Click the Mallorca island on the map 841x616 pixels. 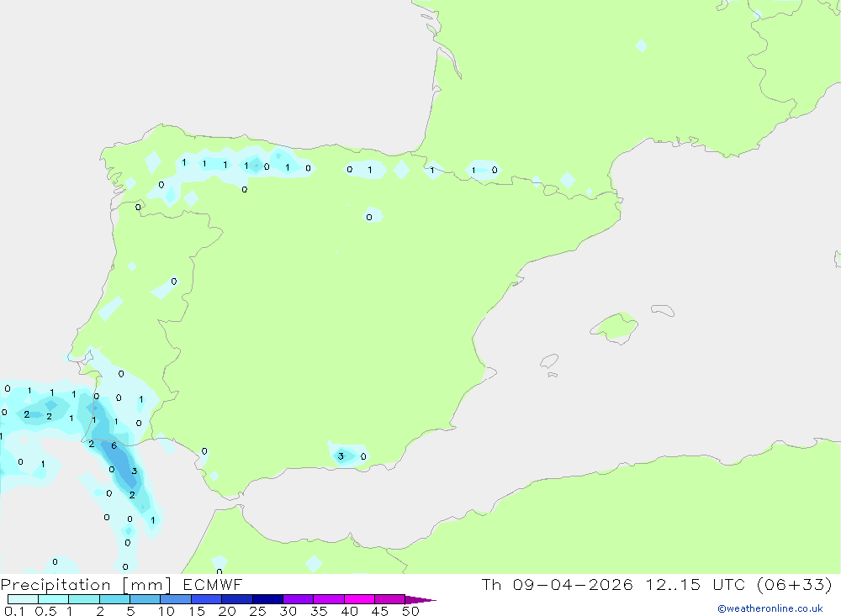click(615, 327)
